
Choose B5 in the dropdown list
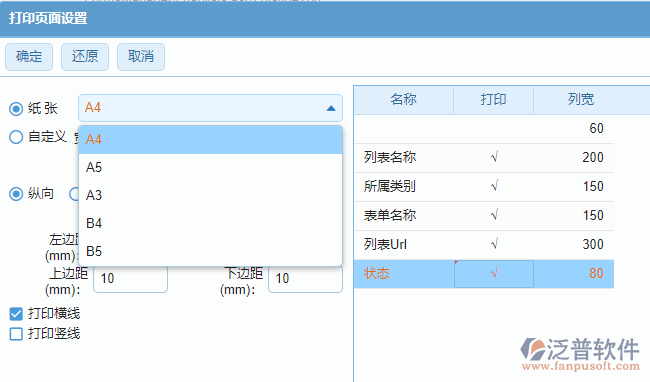tap(210, 251)
